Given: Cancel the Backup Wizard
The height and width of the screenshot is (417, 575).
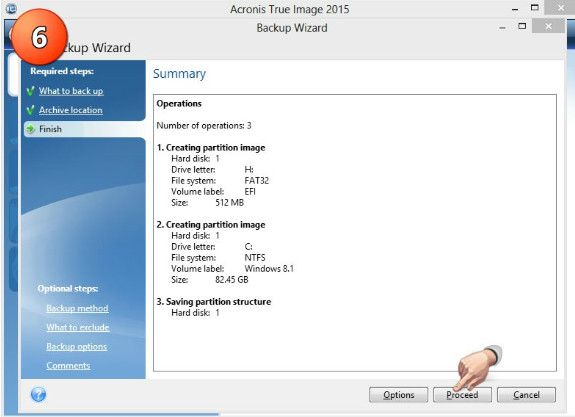Looking at the screenshot, I should 526,395.
